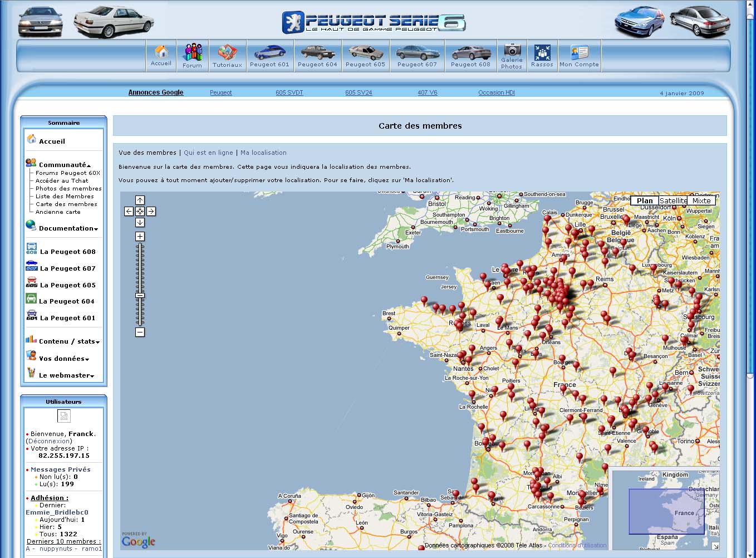The width and height of the screenshot is (756, 558).
Task: Pan the map right with the arrow button
Action: pos(151,211)
